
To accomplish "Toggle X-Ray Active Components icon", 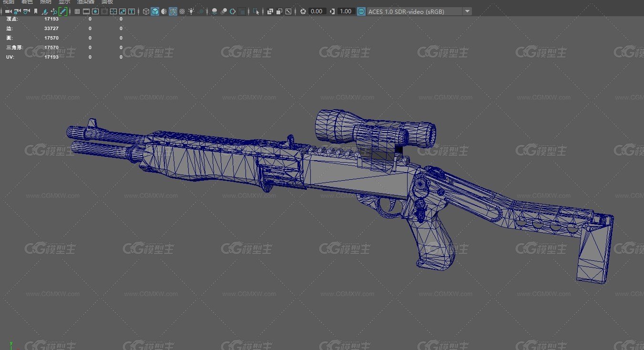I will (279, 11).
